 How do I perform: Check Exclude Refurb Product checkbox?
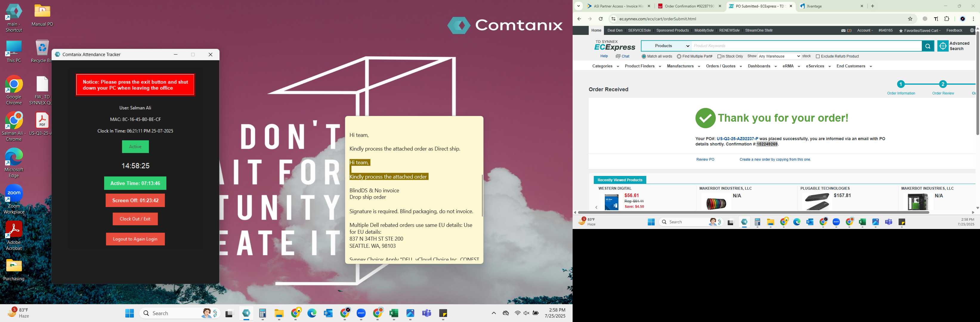point(817,56)
